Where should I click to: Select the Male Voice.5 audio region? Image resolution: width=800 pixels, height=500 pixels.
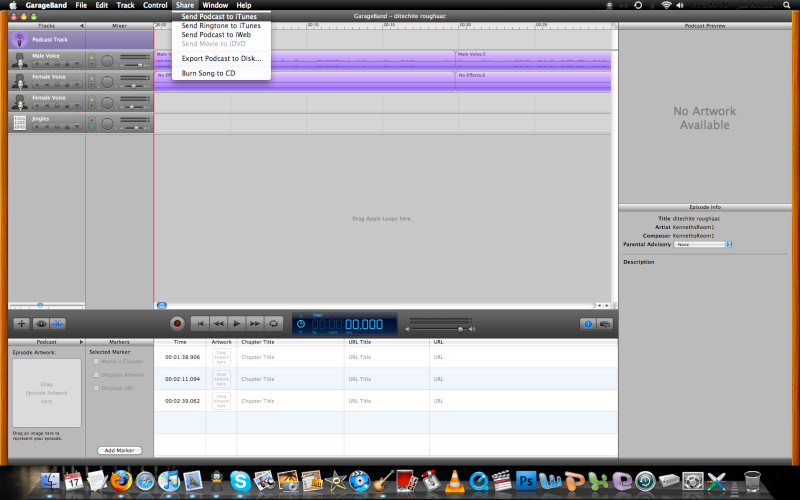pyautogui.click(x=533, y=60)
